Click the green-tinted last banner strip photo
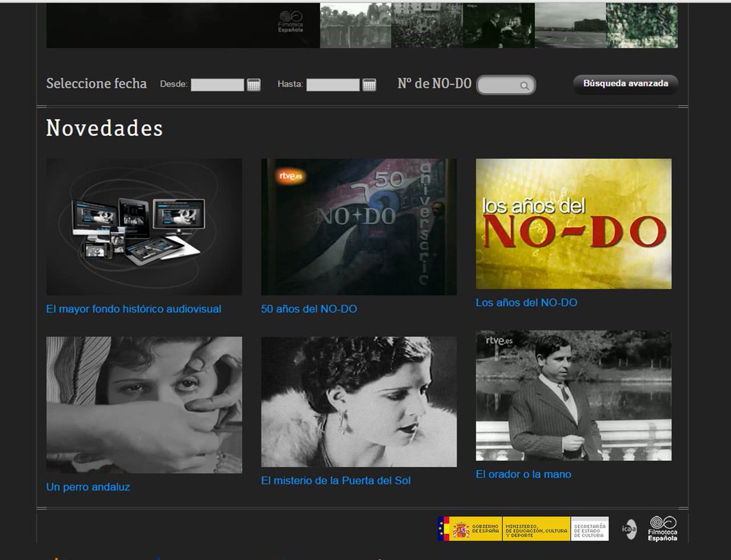This screenshot has height=560, width=731. coord(642,26)
